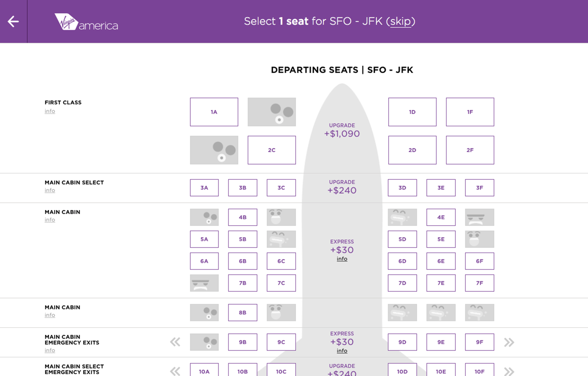Select seat 10A in emergency exits
Viewport: 588px width, 376px height.
[x=204, y=370]
